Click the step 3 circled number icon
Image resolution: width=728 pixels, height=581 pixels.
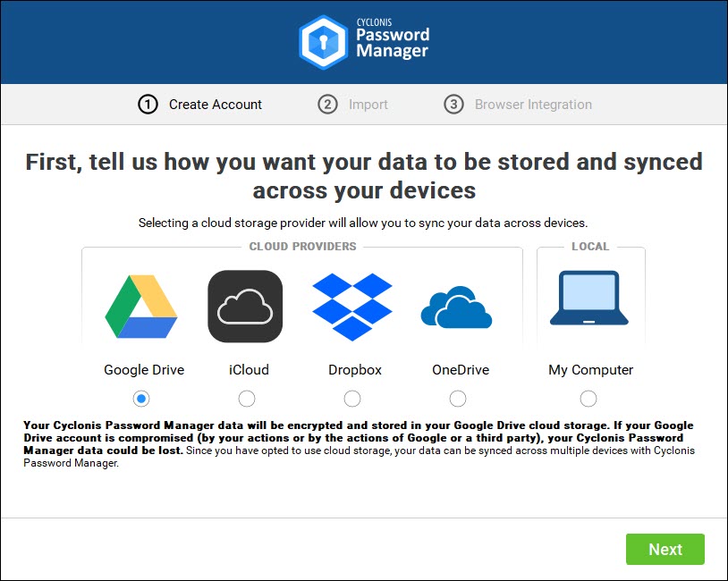pyautogui.click(x=453, y=105)
